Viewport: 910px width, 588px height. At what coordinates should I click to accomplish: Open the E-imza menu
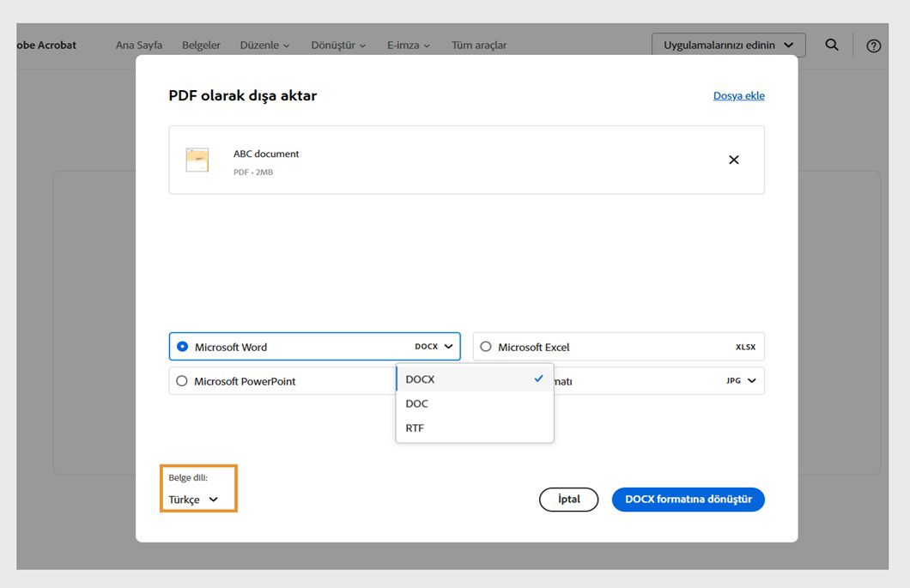coord(409,45)
